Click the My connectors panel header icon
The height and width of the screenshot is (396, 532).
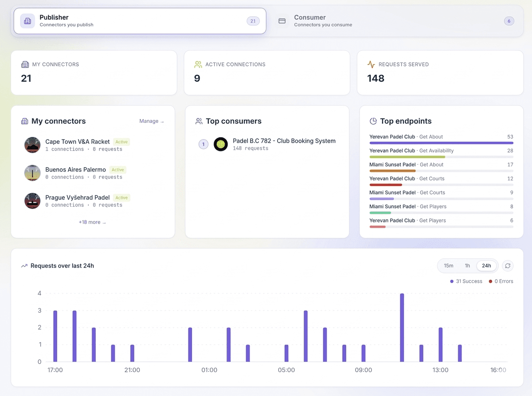pyautogui.click(x=25, y=121)
